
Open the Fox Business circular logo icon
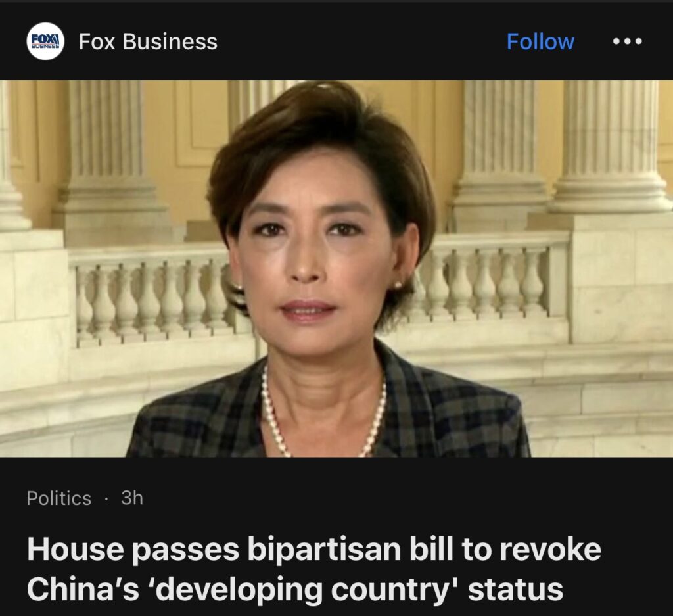pos(45,41)
